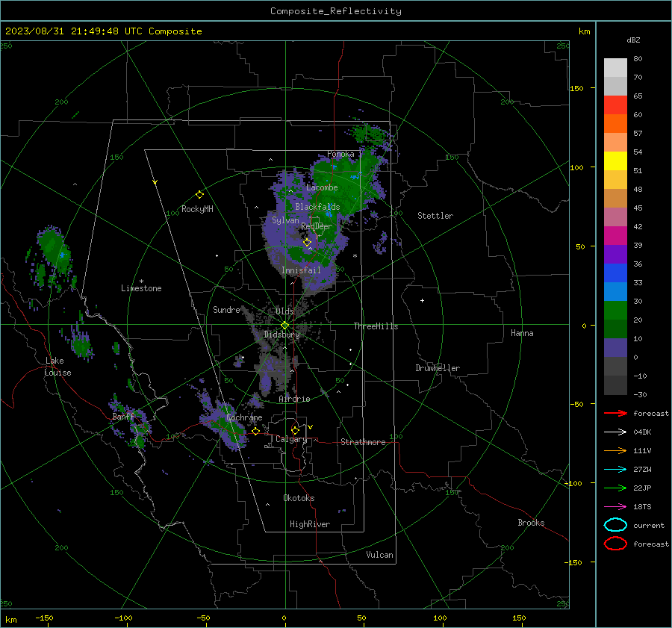Click the blue reflectivity core beside Blackfalds

click(329, 214)
